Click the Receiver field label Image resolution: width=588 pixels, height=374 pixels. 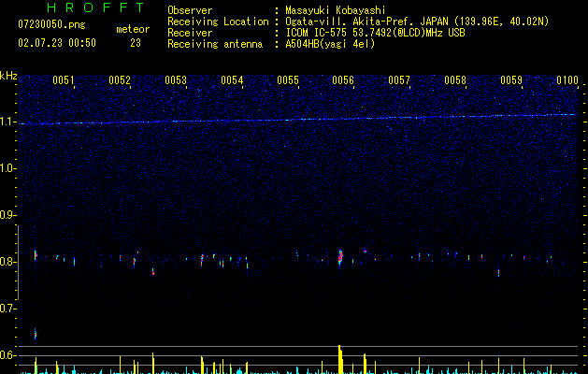[190, 33]
